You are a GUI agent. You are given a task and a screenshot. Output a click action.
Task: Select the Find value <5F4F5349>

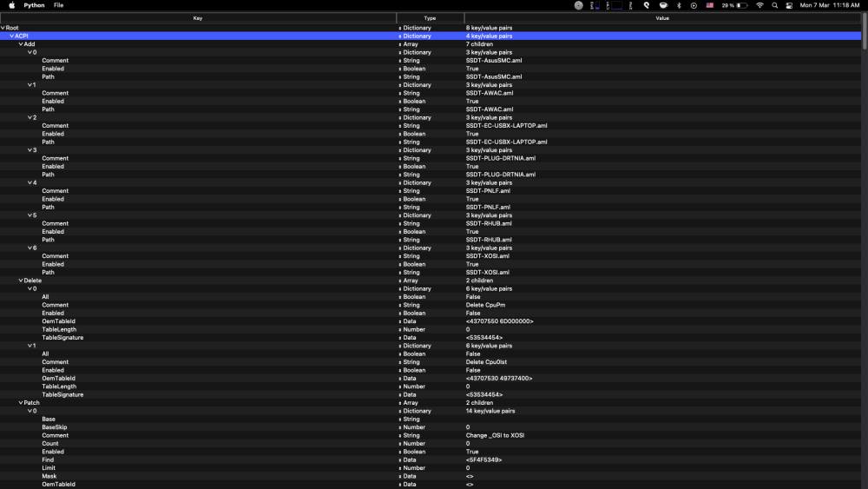click(483, 459)
